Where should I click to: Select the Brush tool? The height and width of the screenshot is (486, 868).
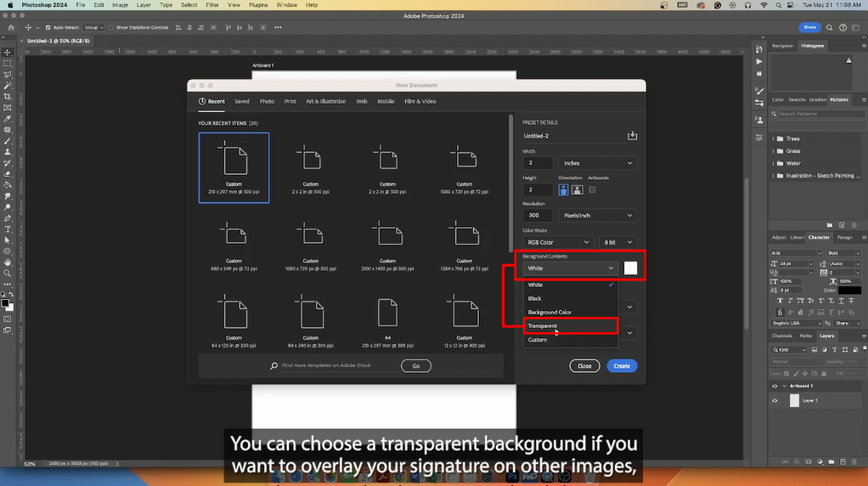[7, 140]
